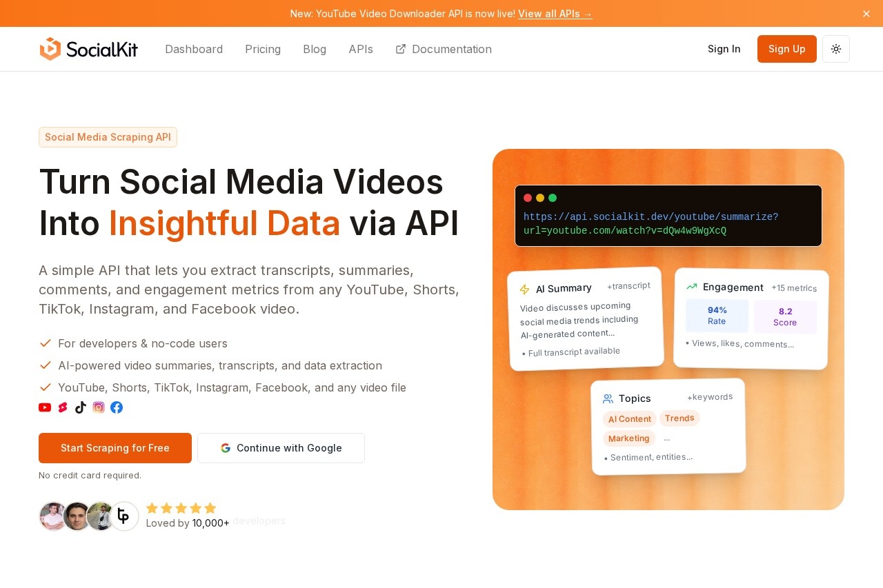Select the Facebook platform icon
883x588 pixels.
click(x=117, y=407)
